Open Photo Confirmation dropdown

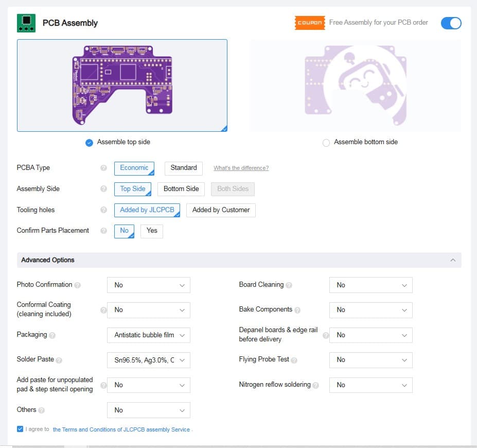coord(149,285)
